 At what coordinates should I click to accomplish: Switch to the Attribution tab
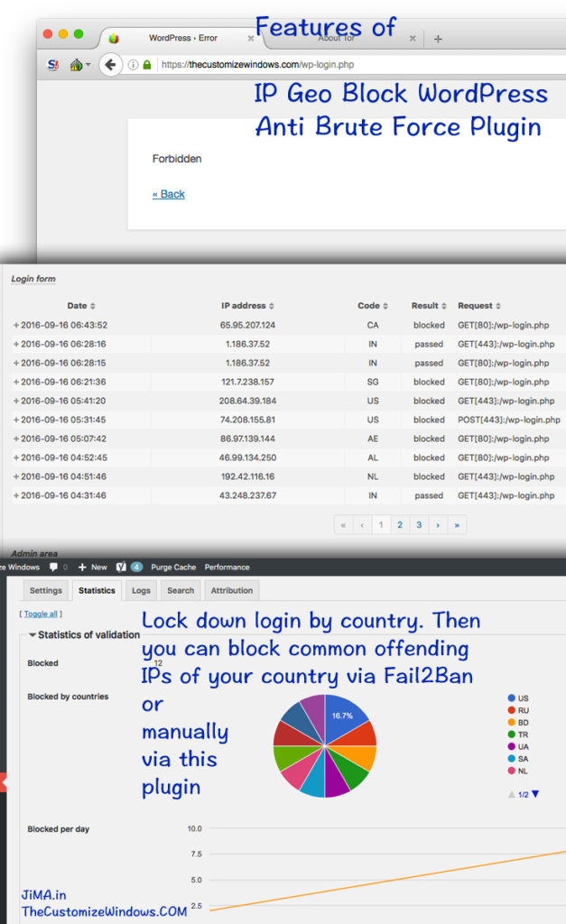(x=232, y=590)
